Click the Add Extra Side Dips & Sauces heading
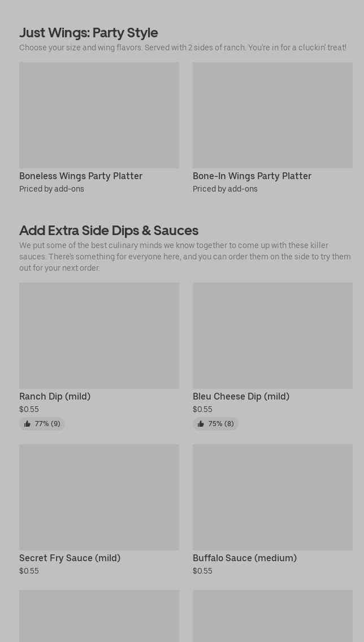Viewport: 364px width, 642px height. coord(109,231)
